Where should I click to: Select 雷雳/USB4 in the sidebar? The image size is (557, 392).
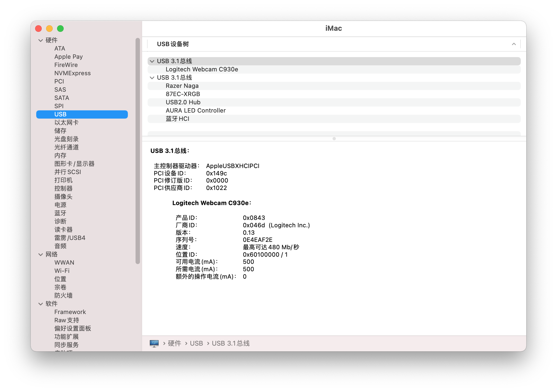(x=70, y=238)
